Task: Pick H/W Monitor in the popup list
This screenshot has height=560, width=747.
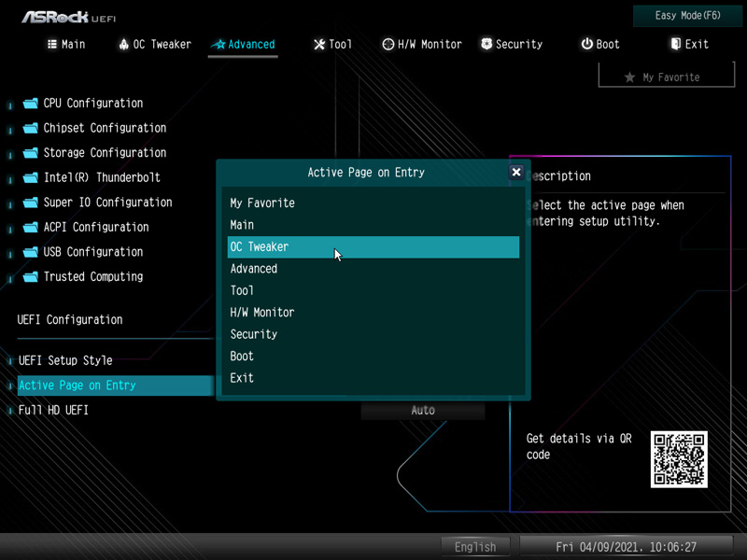Action: [373, 313]
